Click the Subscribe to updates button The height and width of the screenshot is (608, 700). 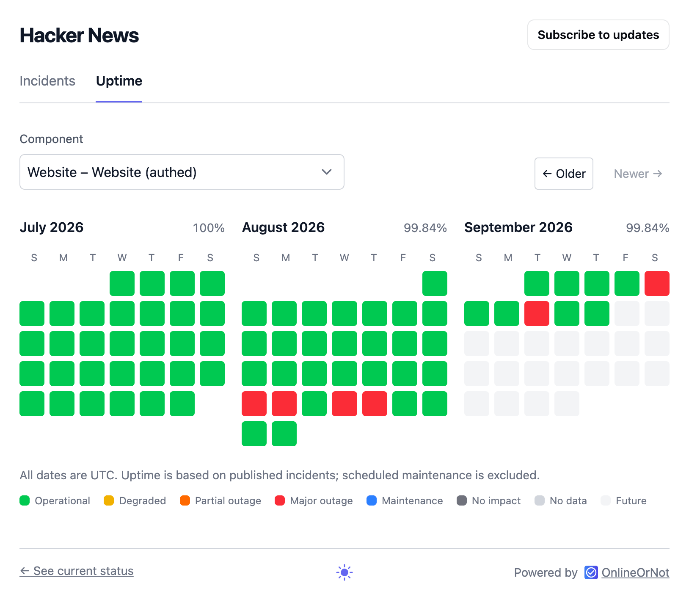tap(598, 35)
